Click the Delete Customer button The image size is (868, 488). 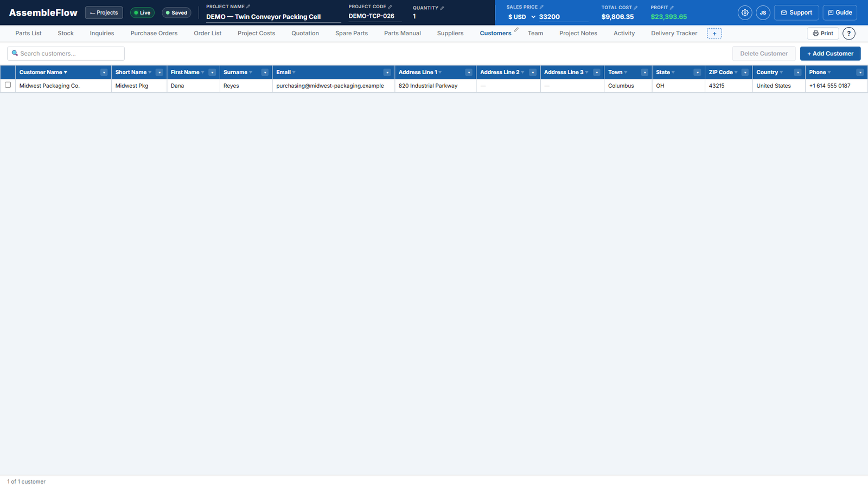[764, 54]
